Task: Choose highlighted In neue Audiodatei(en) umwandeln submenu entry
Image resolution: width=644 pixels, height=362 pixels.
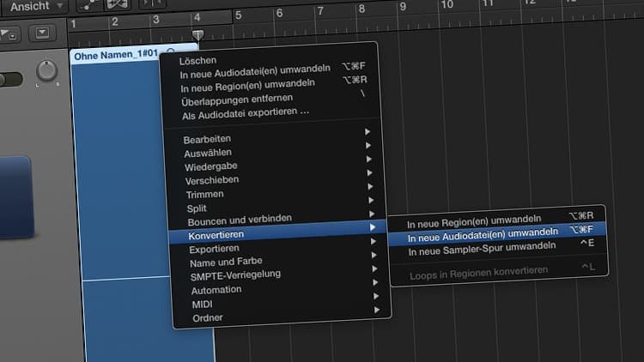Action: 498,234
